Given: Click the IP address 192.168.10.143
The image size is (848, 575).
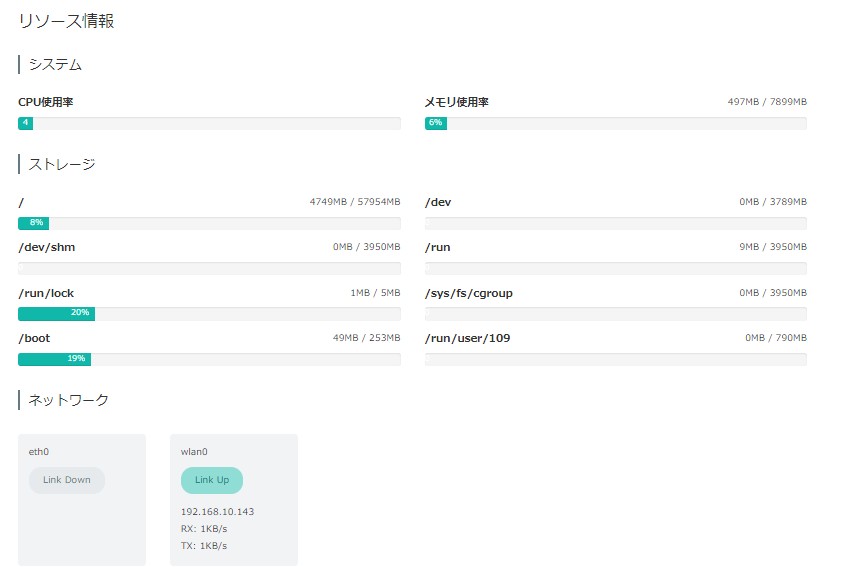Looking at the screenshot, I should click(x=217, y=512).
